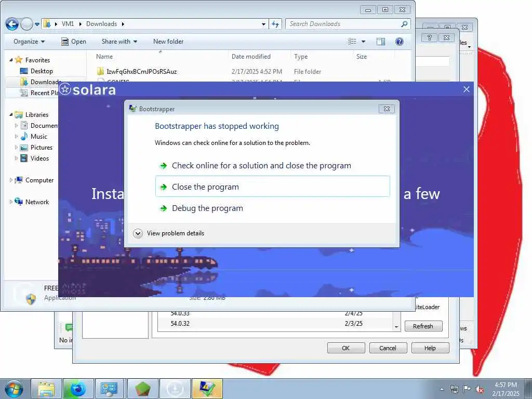The image size is (532, 399).
Task: Open downloads arrow taskbar icon
Action: (x=175, y=389)
